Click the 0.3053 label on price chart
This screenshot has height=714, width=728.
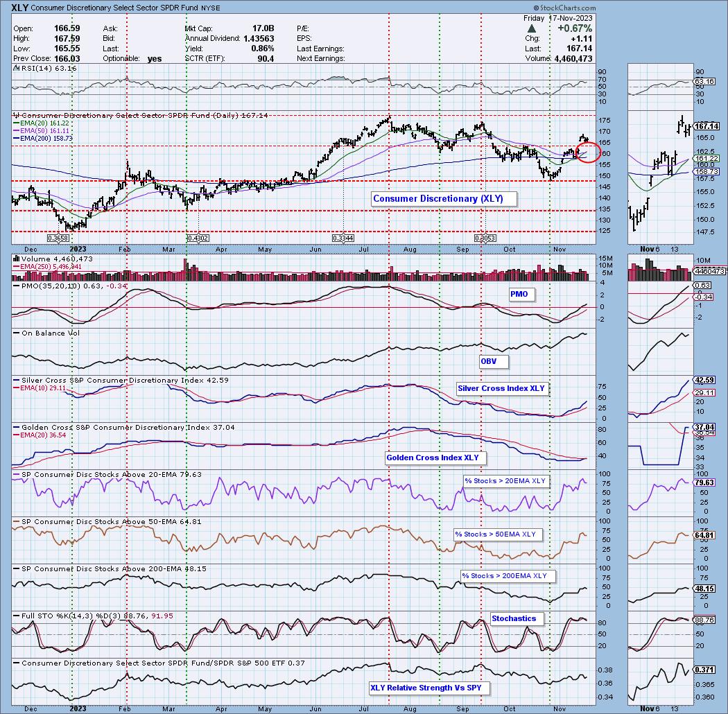(x=485, y=238)
